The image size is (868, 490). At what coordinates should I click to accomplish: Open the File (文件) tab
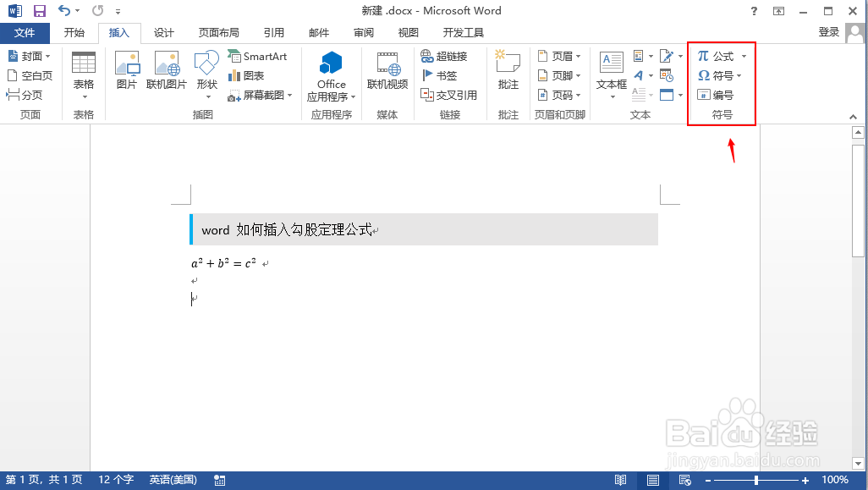click(25, 33)
